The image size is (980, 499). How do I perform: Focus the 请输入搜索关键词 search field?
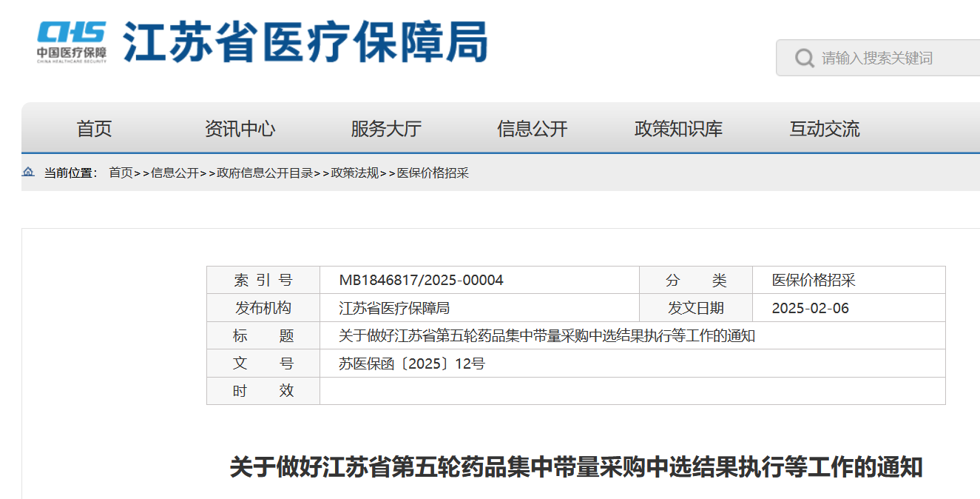coord(878,58)
